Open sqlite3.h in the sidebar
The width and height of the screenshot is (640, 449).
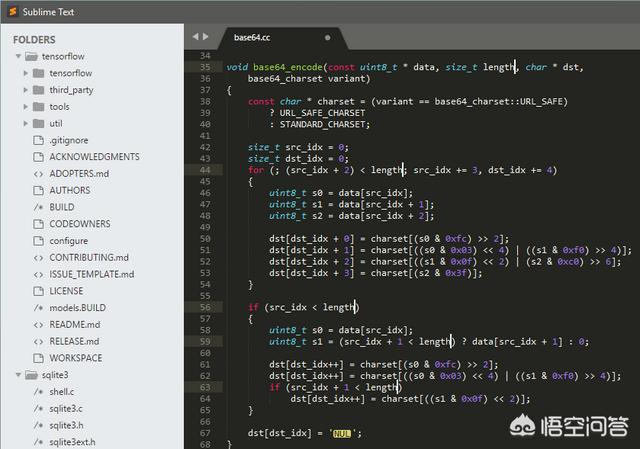pyautogui.click(x=66, y=425)
